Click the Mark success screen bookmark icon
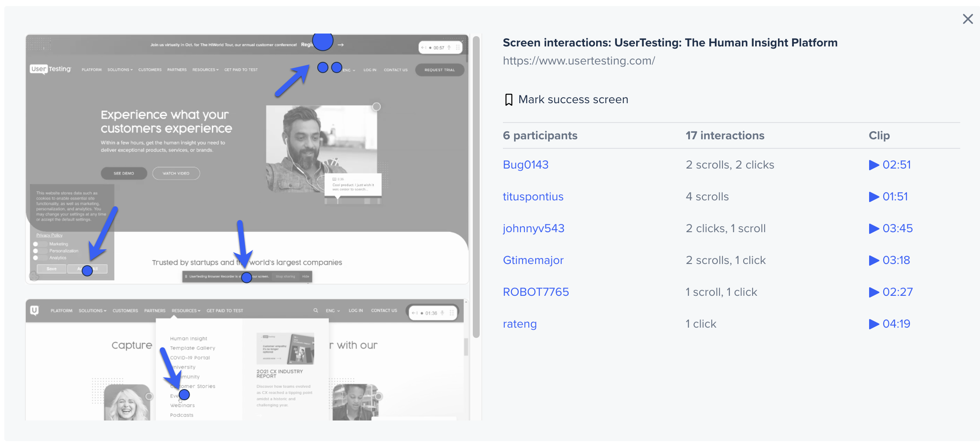Screen dimensions: 980x448 [508, 100]
